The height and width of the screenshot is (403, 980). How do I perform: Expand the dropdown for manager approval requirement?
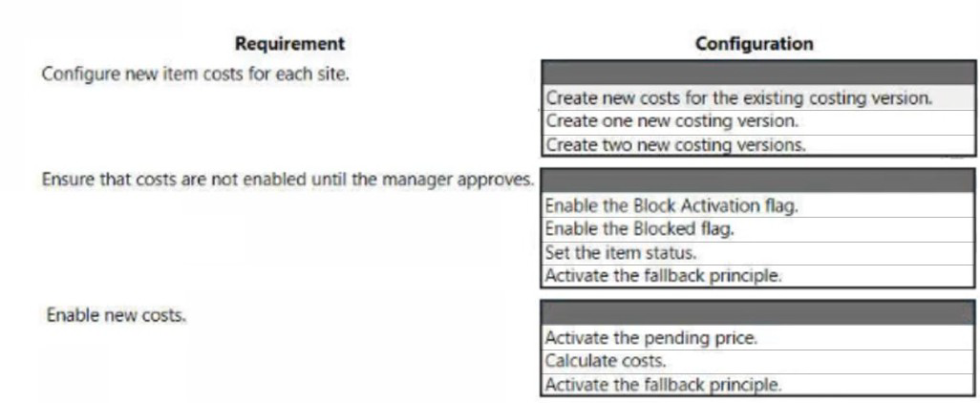tap(757, 181)
